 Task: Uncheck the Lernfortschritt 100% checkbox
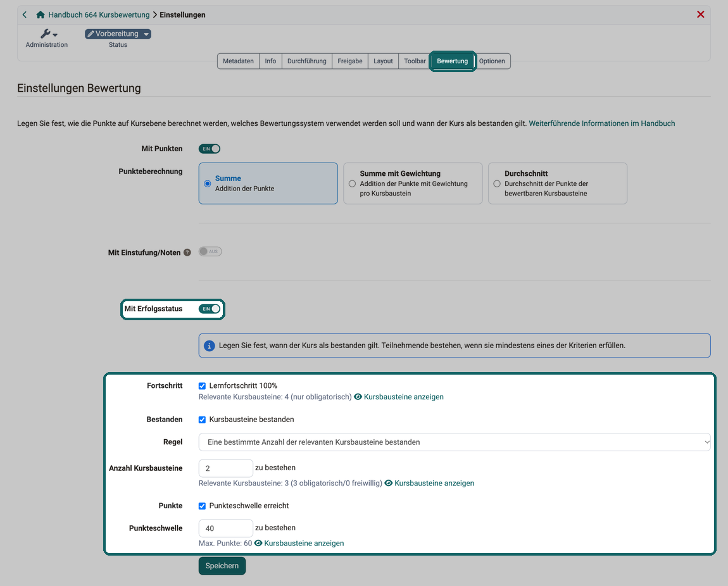[x=202, y=386]
